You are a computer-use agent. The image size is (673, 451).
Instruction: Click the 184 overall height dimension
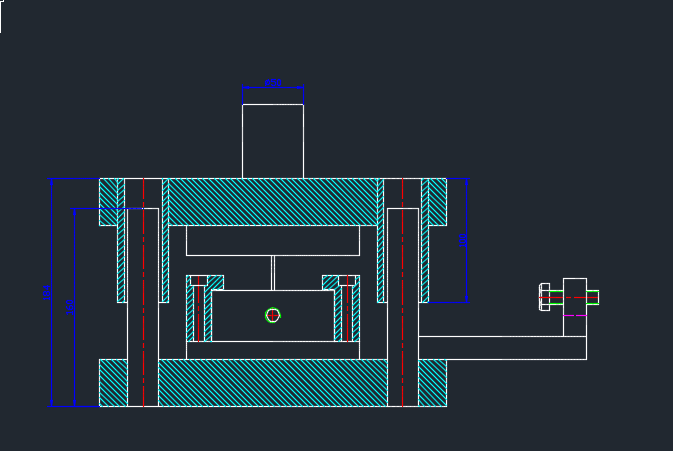pyautogui.click(x=47, y=292)
